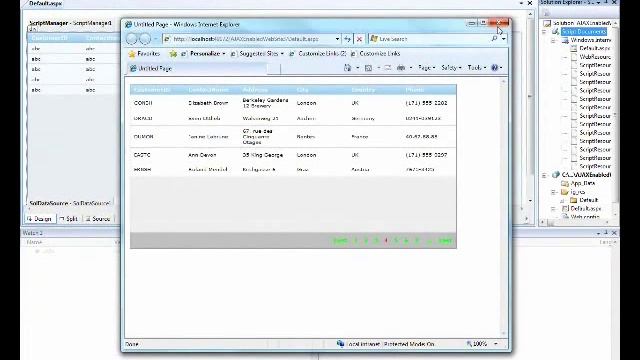The width and height of the screenshot is (640, 360).
Task: Click the Solution icon in Solution Explorer
Action: click(x=547, y=23)
